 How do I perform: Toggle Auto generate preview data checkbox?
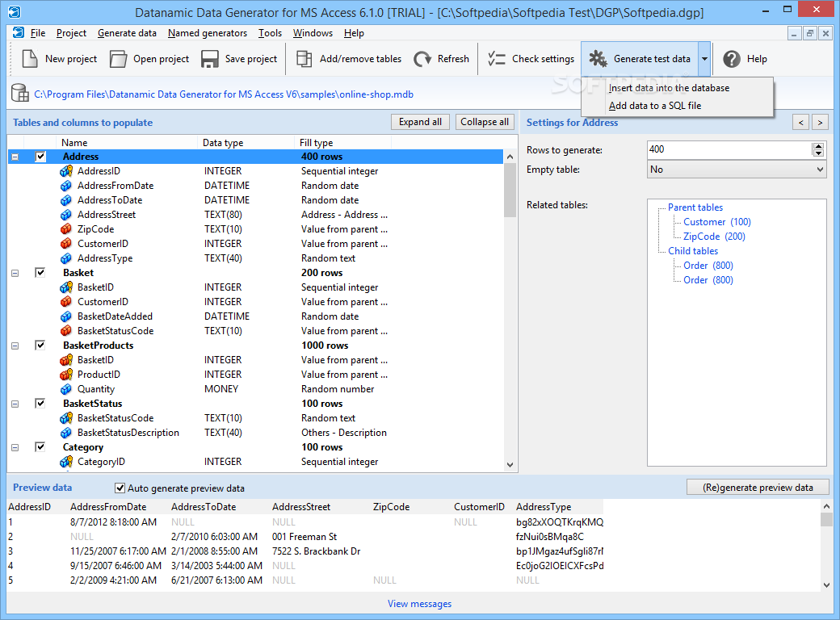pyautogui.click(x=120, y=488)
